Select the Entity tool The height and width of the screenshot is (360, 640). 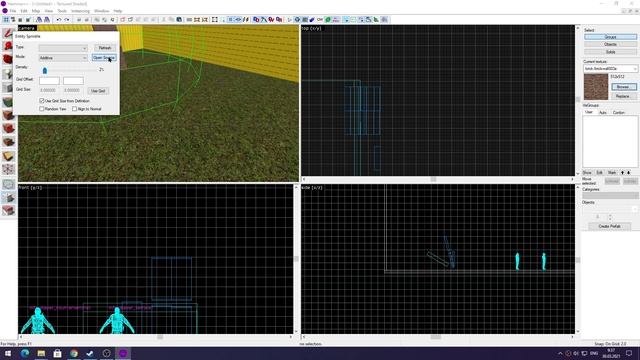[x=8, y=74]
